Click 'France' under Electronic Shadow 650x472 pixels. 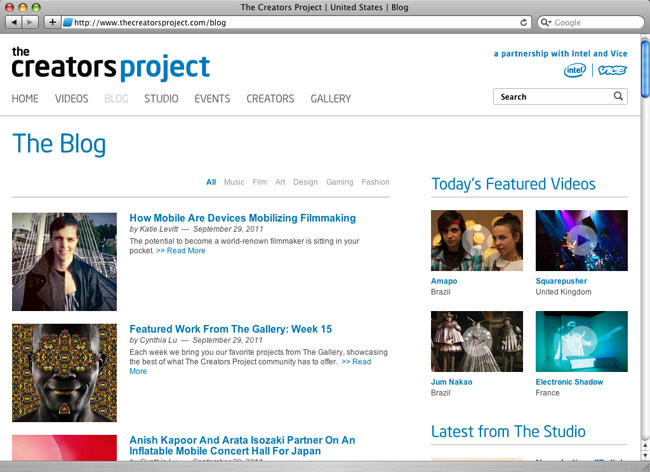coord(547,393)
